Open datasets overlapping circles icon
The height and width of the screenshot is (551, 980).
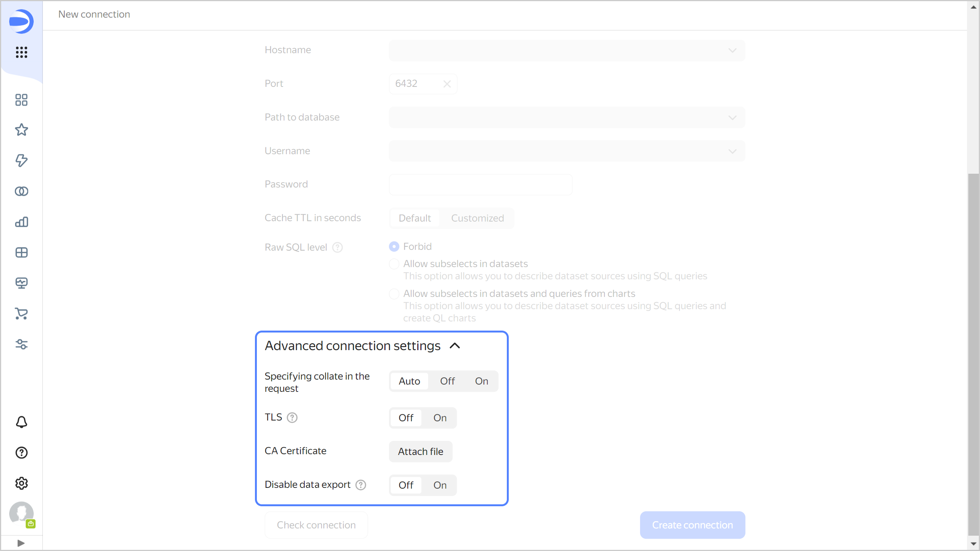[x=21, y=191]
